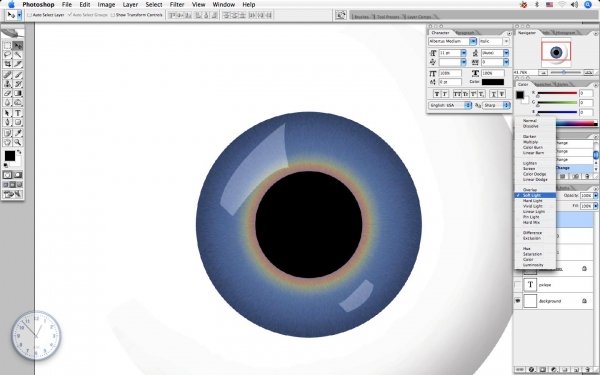The width and height of the screenshot is (600, 375).
Task: Open the Filter menu
Action: click(x=177, y=5)
